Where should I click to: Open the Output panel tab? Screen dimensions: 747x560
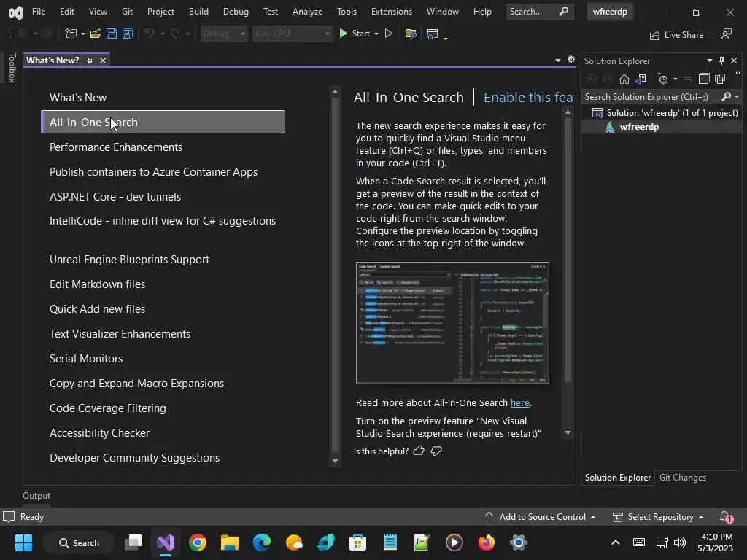[36, 496]
